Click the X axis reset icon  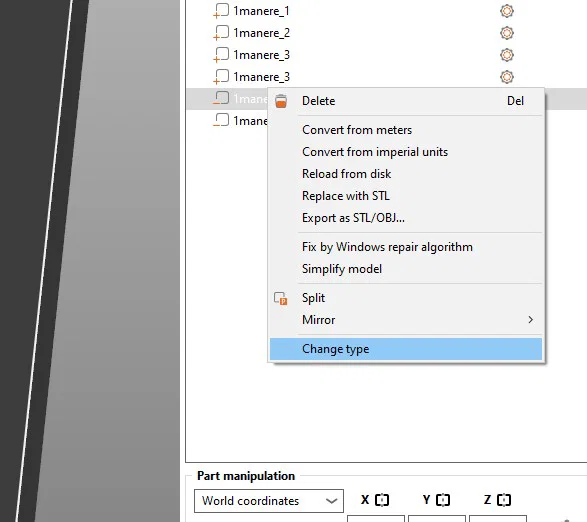[382, 500]
